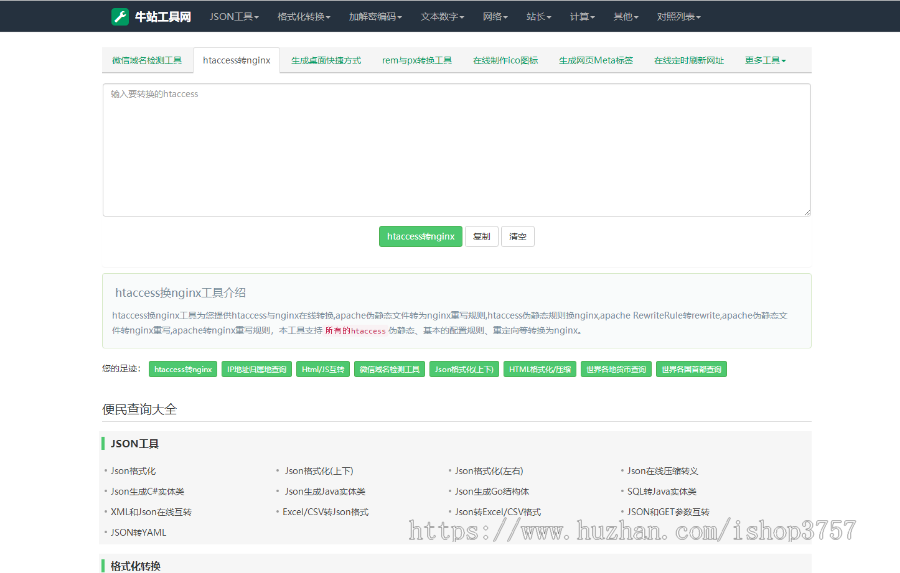The width and height of the screenshot is (900, 573).
Task: Open the 生成桌面快捷方式 tab
Action: pos(326,60)
